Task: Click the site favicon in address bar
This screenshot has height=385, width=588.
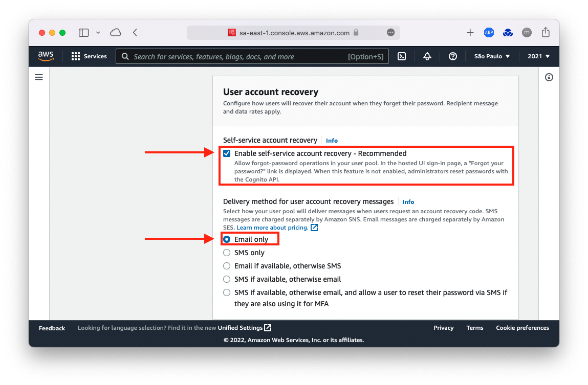Action: 232,33
